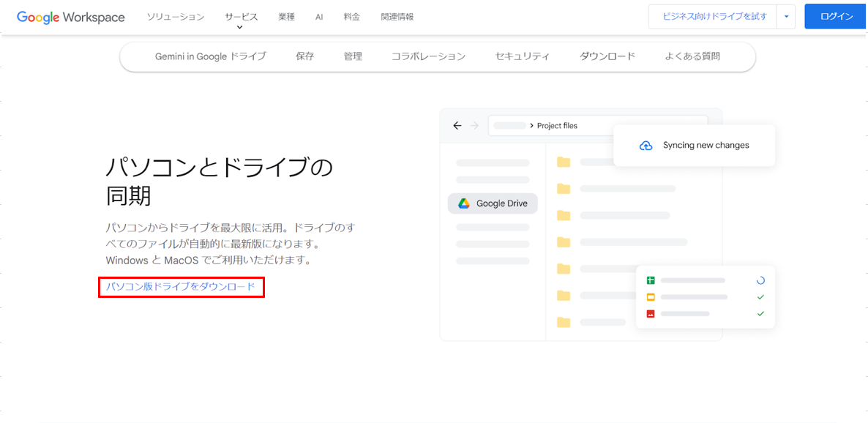868x423 pixels.
Task: Click the last folder icon in list
Action: (x=564, y=322)
